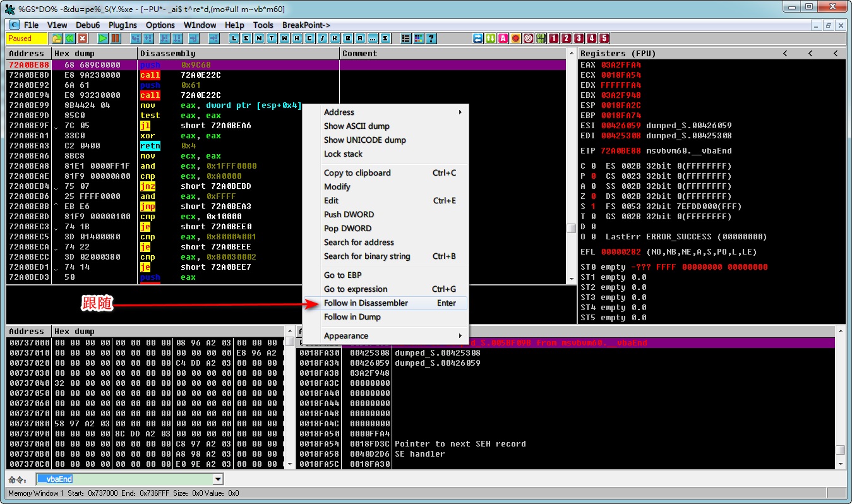
Task: Open Breakpoints window with B icon
Action: (x=348, y=39)
